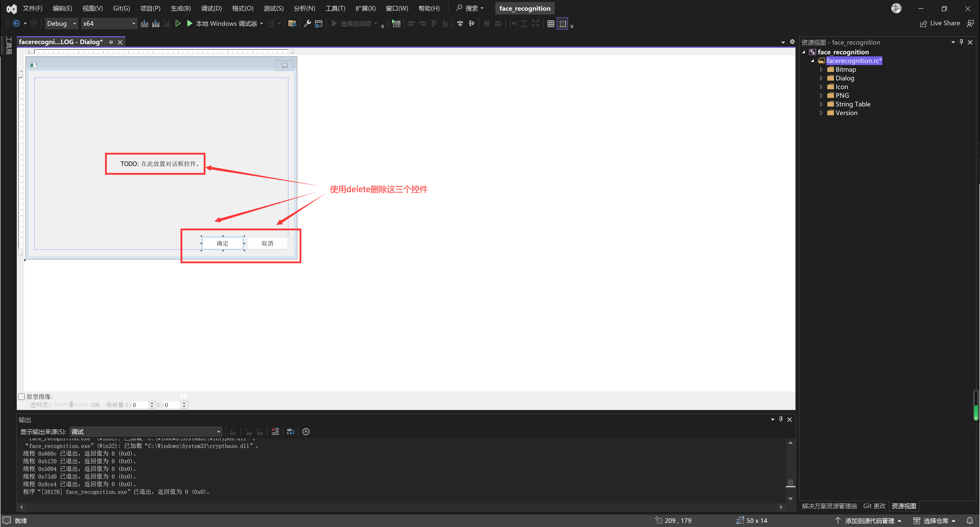Click the find in files folder icon
The width and height of the screenshot is (980, 527).
292,24
